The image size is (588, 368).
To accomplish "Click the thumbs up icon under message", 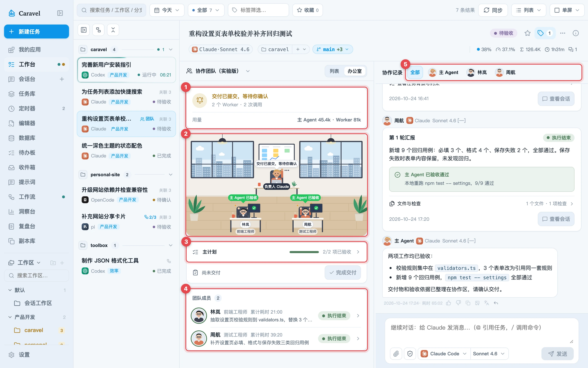I will pyautogui.click(x=449, y=303).
